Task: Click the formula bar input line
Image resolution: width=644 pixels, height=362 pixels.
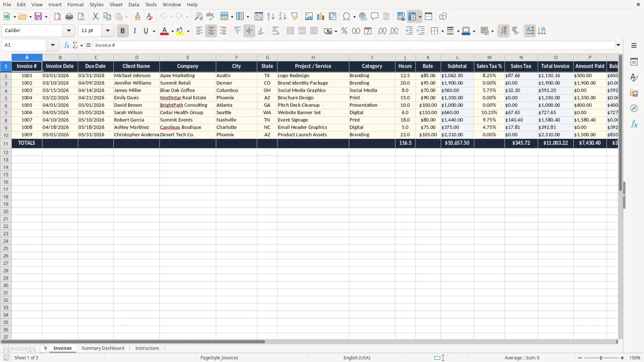Action: [354, 45]
